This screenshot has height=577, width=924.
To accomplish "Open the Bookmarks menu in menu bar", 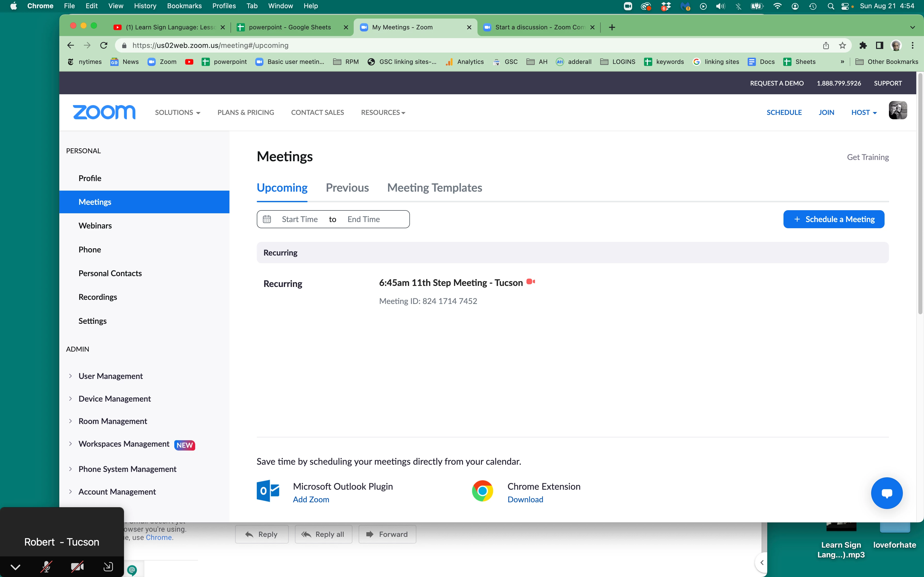I will 184,6.
